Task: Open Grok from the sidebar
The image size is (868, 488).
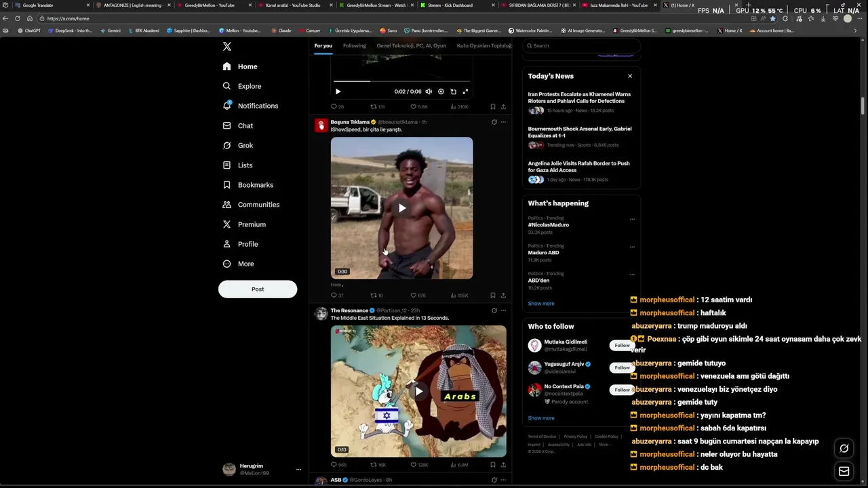Action: tap(237, 145)
